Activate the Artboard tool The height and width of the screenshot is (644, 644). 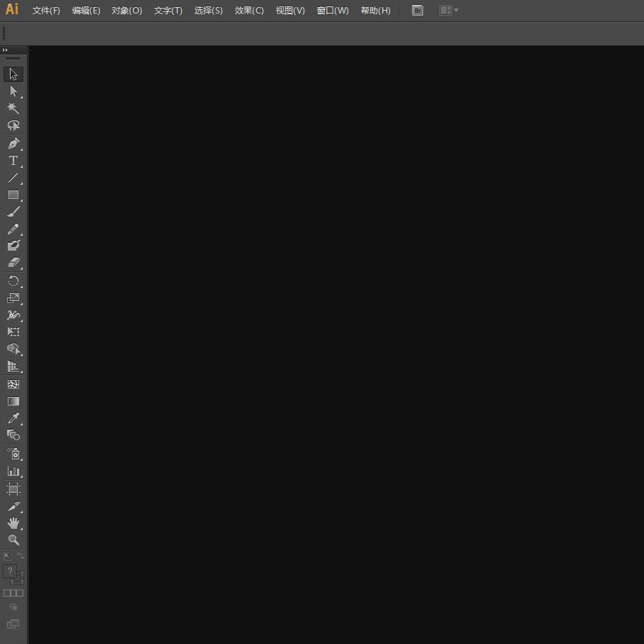coord(13,489)
